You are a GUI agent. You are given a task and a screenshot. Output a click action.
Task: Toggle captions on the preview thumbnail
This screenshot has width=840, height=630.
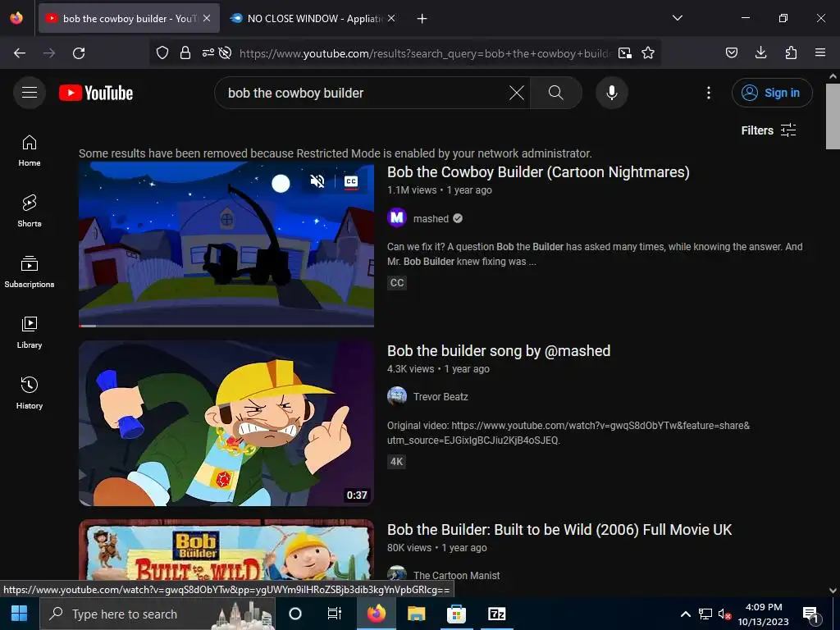351,181
